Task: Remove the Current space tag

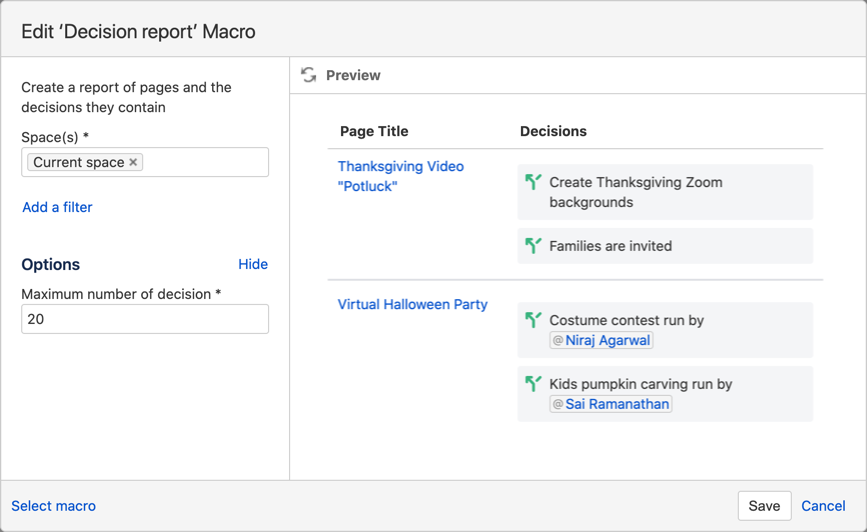Action: tap(134, 162)
